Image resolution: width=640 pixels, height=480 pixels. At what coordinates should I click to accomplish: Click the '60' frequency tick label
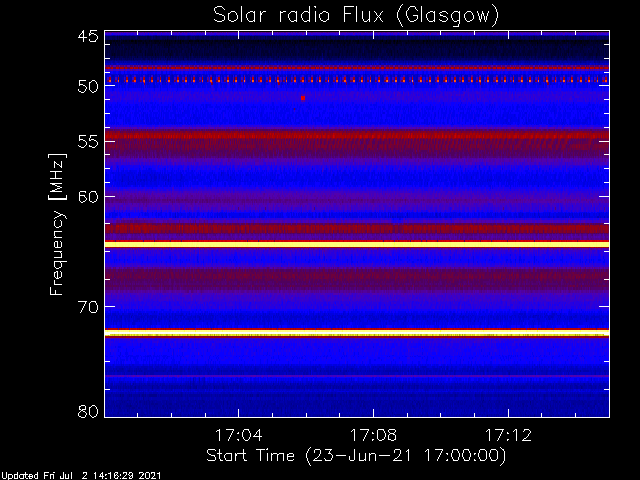[88, 197]
